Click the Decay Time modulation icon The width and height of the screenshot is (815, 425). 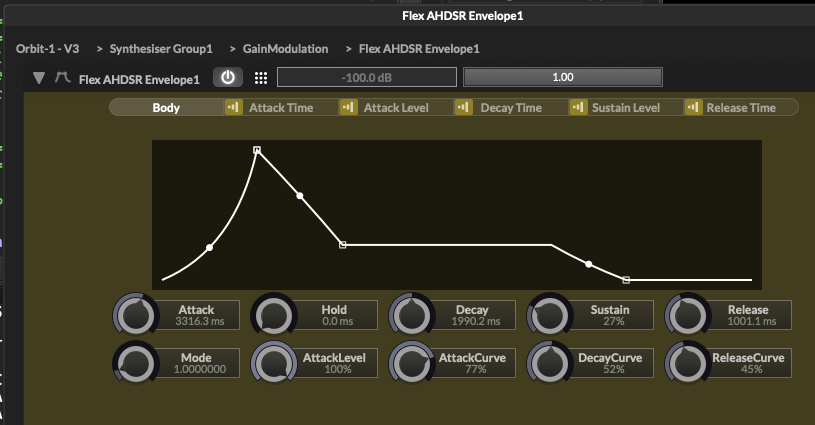point(463,107)
